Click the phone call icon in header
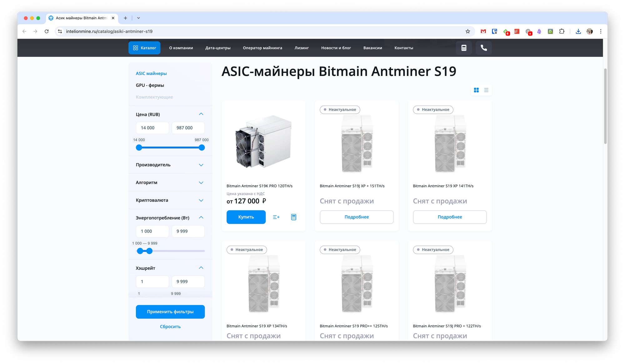This screenshot has height=364, width=625. click(483, 48)
